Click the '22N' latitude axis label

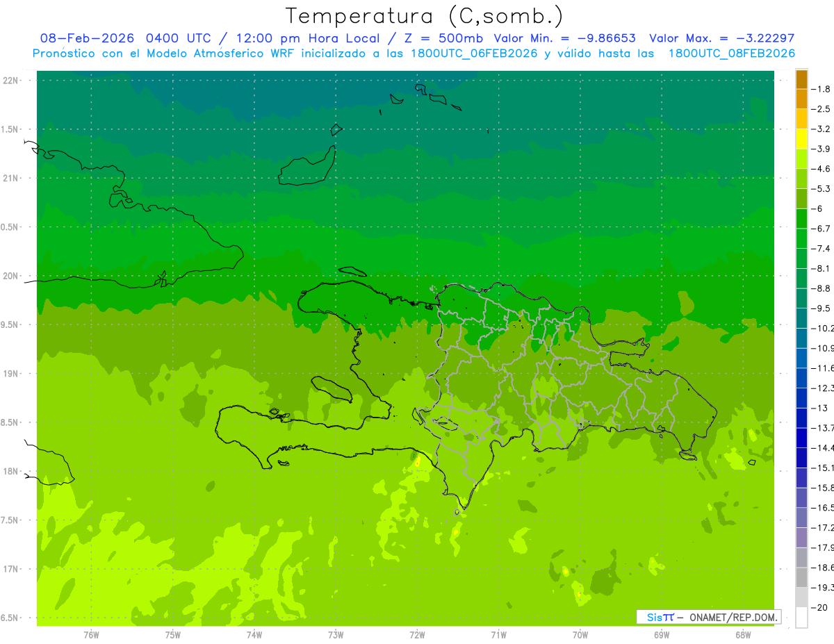(10, 81)
